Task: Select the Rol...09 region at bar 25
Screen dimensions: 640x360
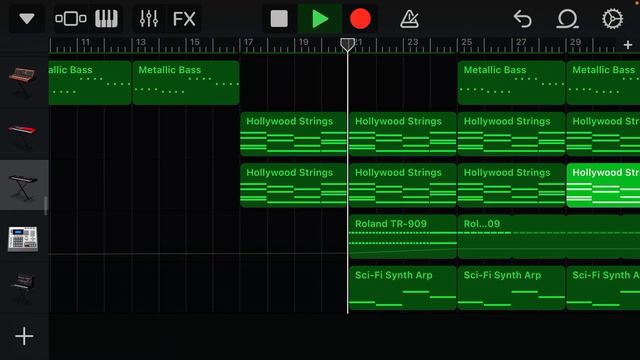Action: 549,237
